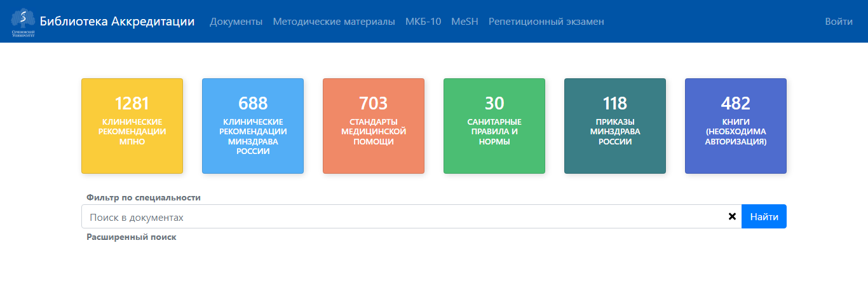Click the Sechenov University logo icon
The width and height of the screenshot is (868, 294).
[24, 22]
